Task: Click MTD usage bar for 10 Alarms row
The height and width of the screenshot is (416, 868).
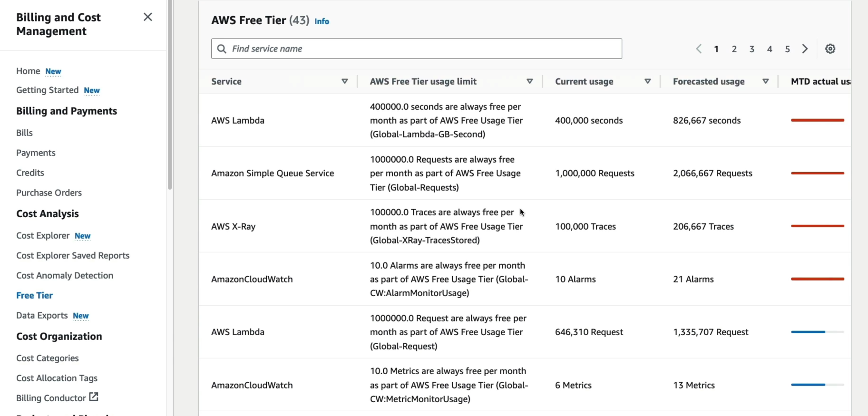Action: coord(818,279)
